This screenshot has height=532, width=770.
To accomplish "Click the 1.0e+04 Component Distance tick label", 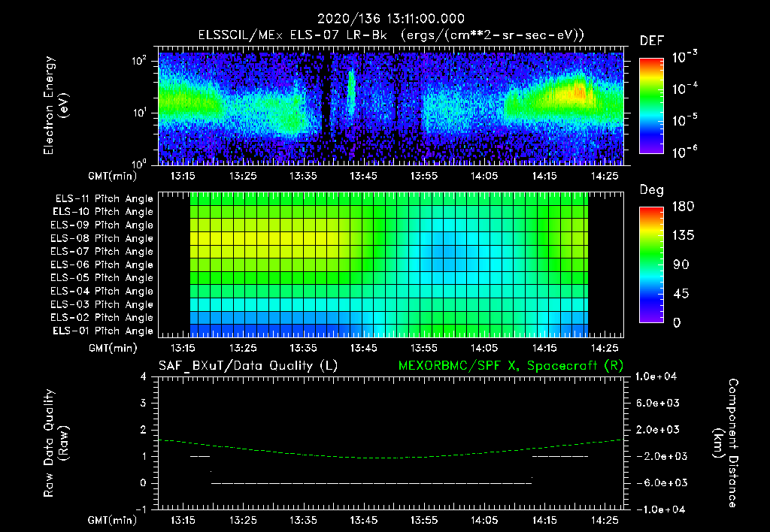I will coord(656,376).
